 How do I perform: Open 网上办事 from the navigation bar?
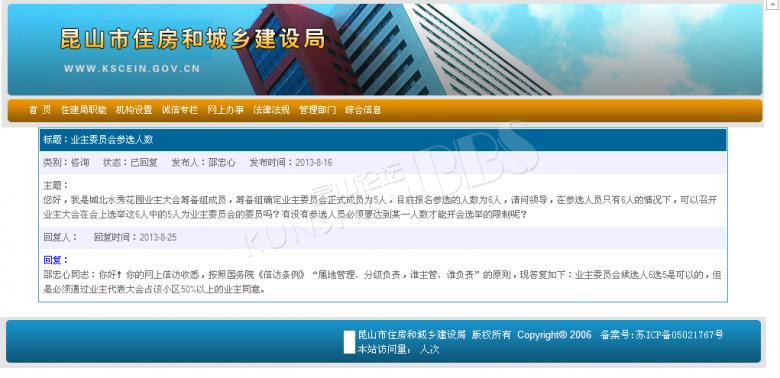225,110
